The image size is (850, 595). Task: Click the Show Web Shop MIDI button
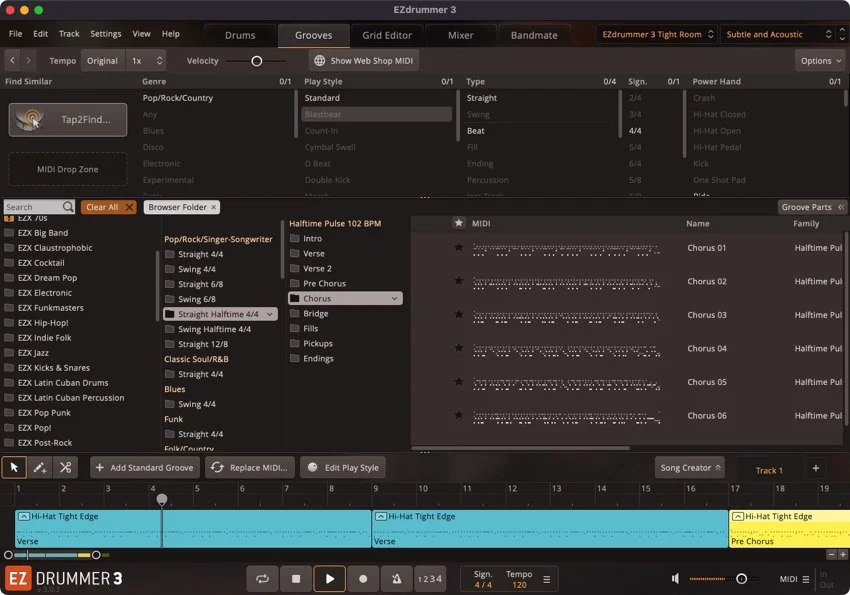click(x=364, y=61)
